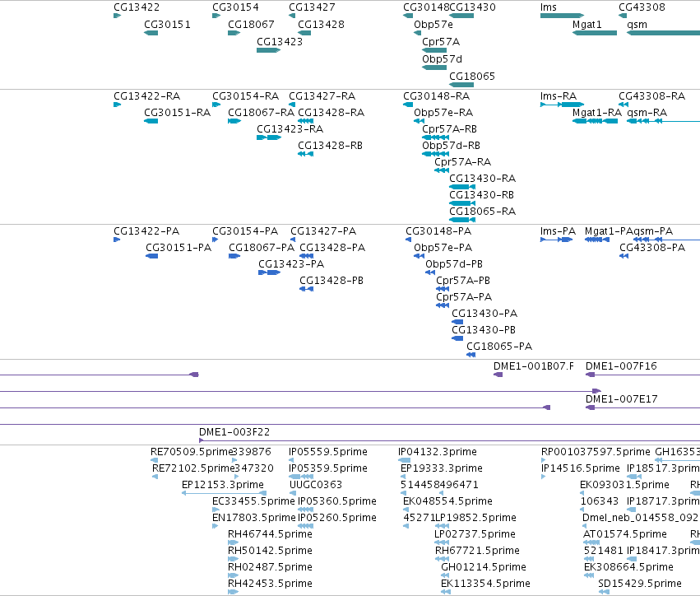The width and height of the screenshot is (700, 596).
Task: Select transcript Cpr57A-RA
Action: coord(442,170)
